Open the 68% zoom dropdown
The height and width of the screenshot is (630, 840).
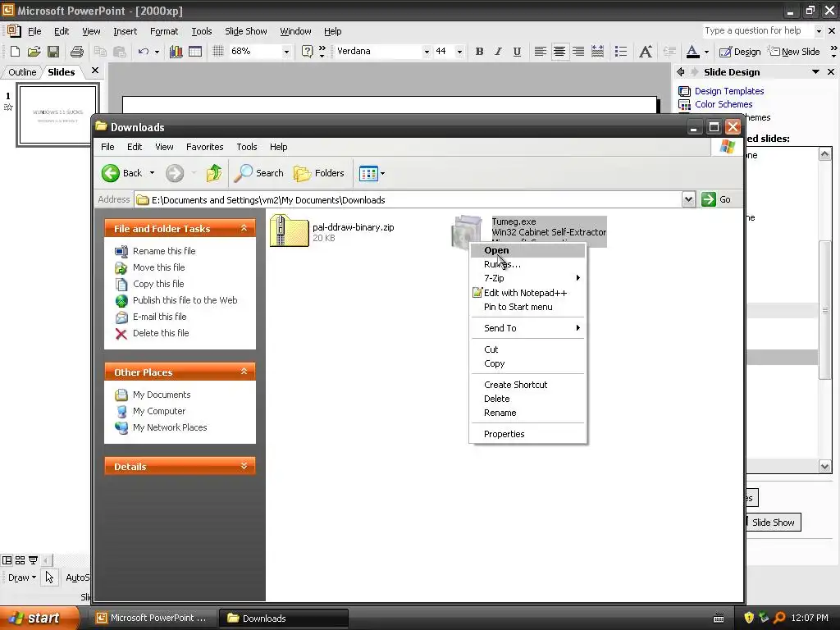[x=286, y=52]
